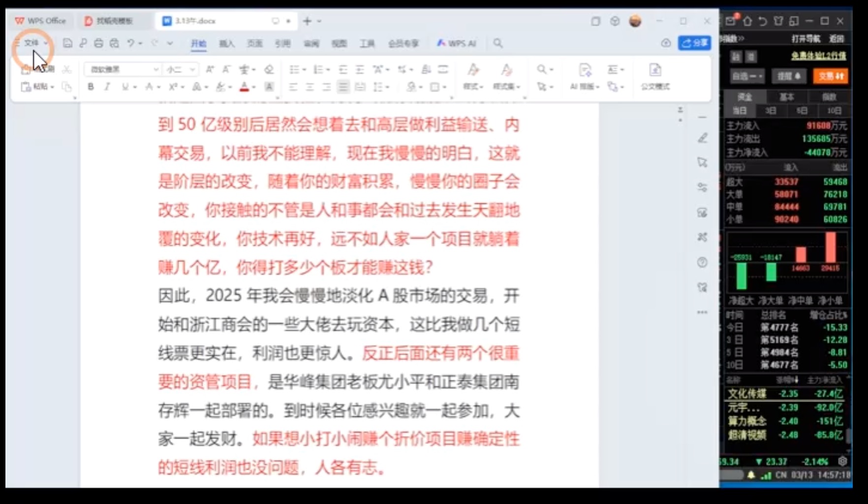Viewport: 868px width, 504px height.
Task: Toggle bold formatting
Action: (x=91, y=87)
